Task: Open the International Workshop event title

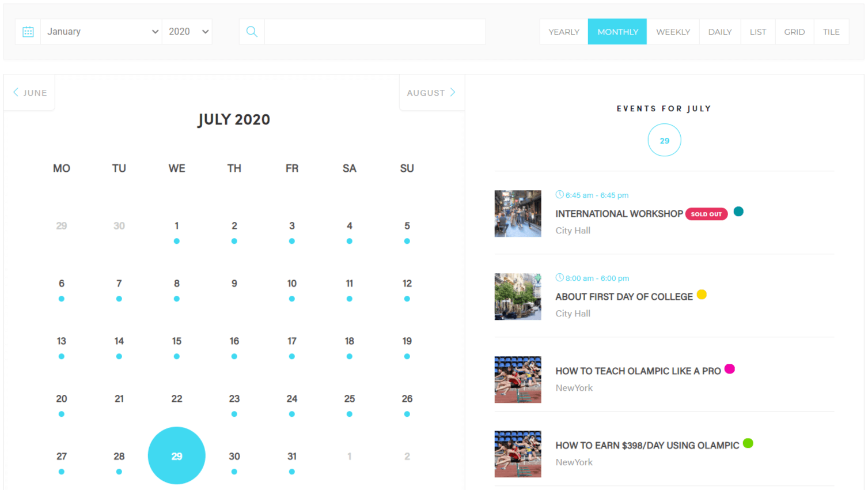Action: click(x=619, y=214)
